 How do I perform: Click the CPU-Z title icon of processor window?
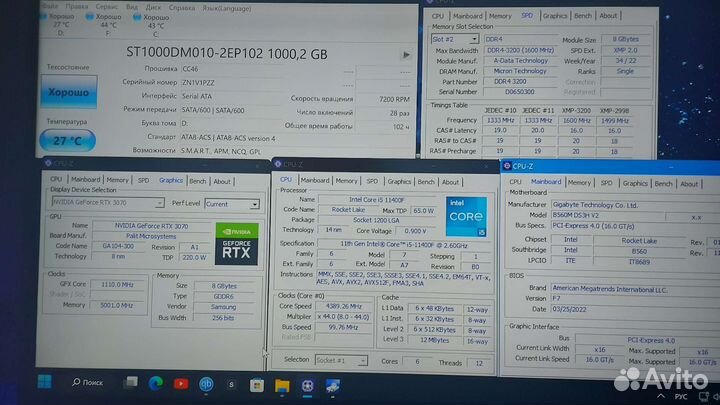click(277, 164)
